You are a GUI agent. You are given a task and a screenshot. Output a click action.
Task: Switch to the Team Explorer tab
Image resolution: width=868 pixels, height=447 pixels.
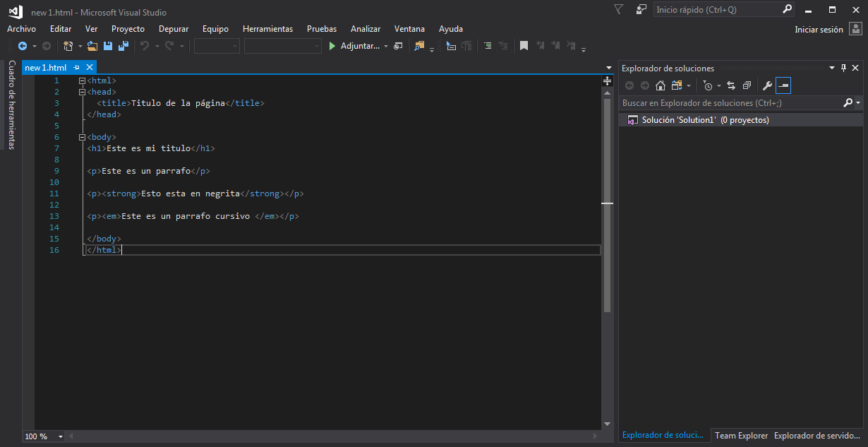[x=741, y=436]
